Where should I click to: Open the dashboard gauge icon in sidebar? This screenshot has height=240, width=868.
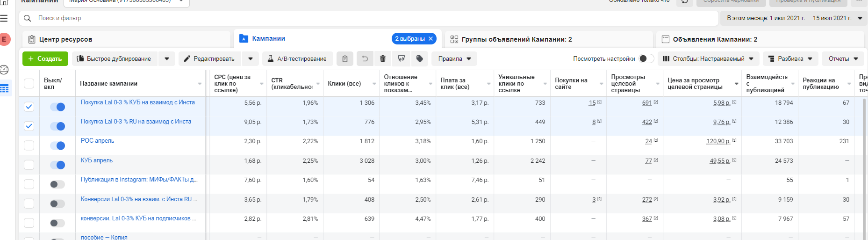coord(4,70)
